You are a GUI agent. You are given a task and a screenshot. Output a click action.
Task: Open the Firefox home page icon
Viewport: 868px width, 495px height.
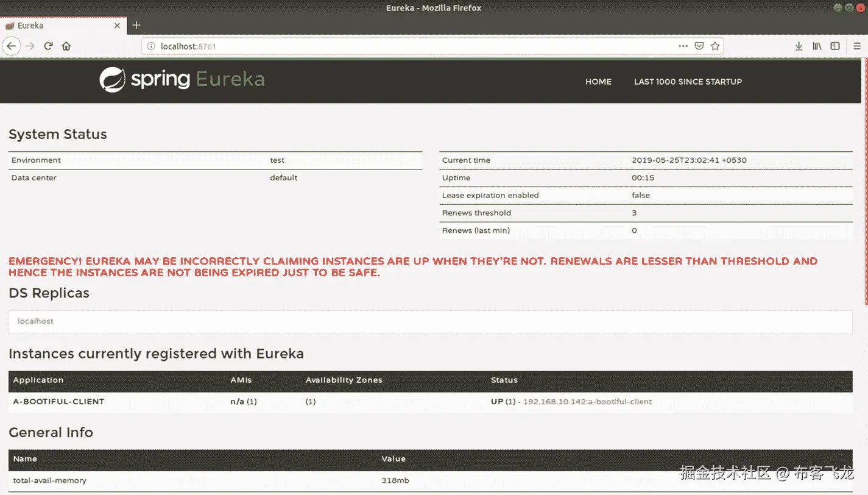[66, 46]
